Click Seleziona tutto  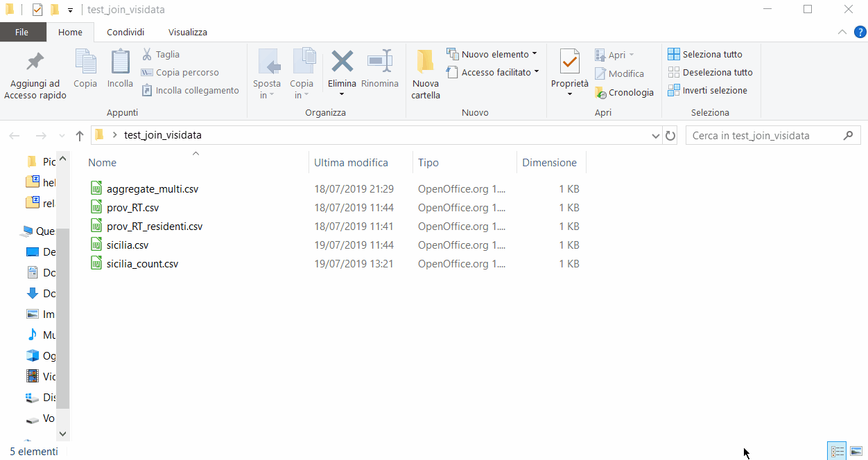pyautogui.click(x=705, y=54)
